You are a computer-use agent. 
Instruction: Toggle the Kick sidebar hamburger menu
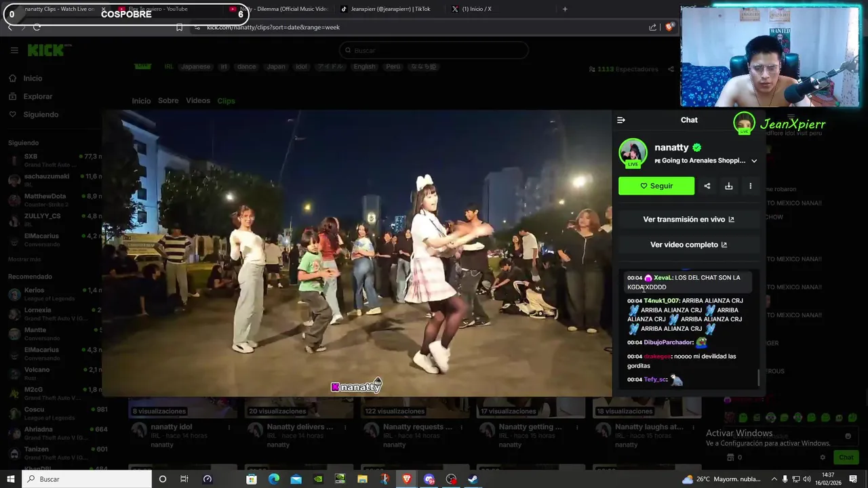(x=14, y=50)
